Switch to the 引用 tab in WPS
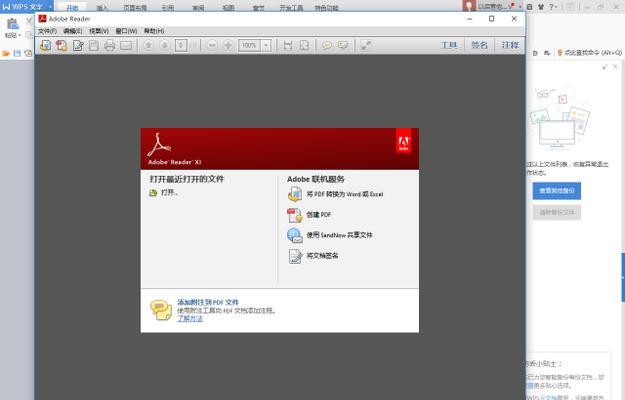625x400 pixels. coord(168,8)
